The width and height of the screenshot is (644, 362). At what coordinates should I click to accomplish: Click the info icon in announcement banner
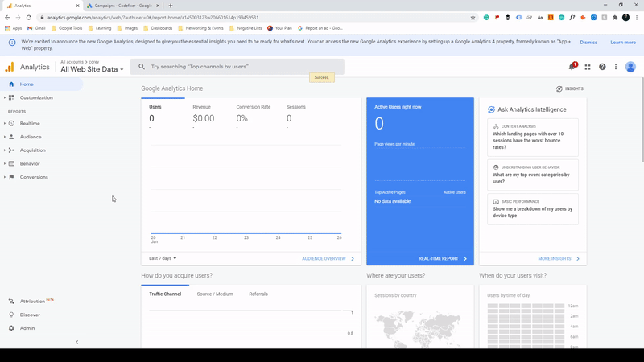pos(12,43)
